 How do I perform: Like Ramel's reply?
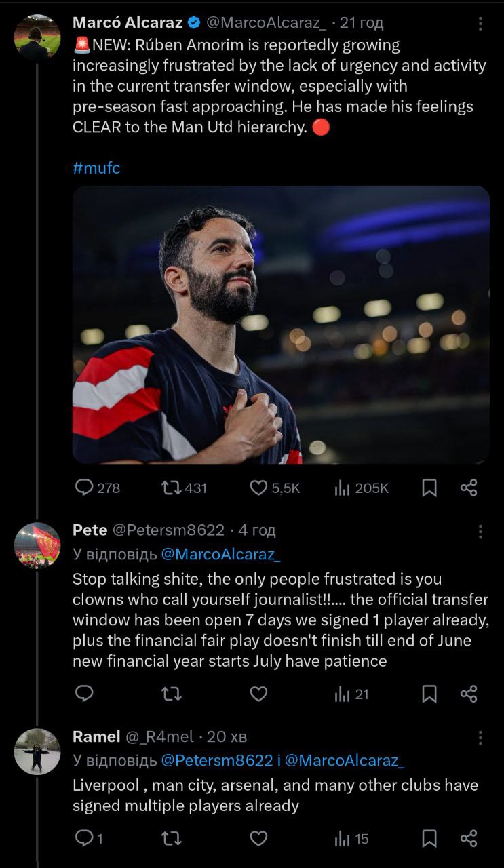pyautogui.click(x=259, y=839)
